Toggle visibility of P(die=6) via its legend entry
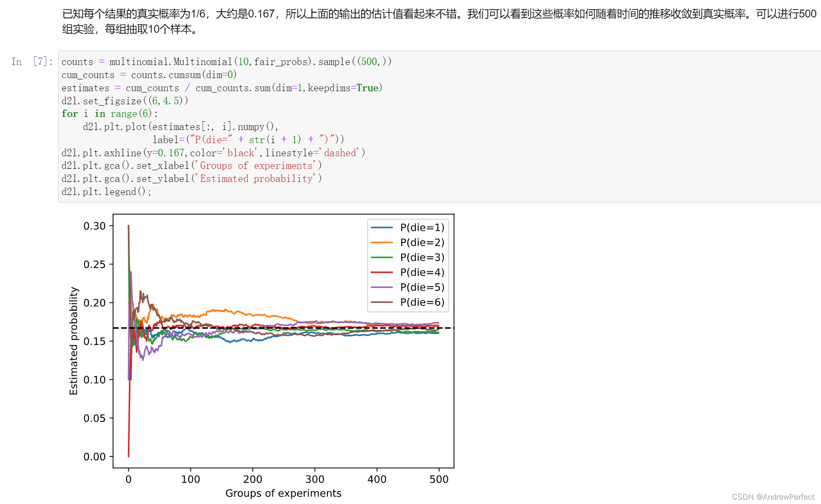 422,302
